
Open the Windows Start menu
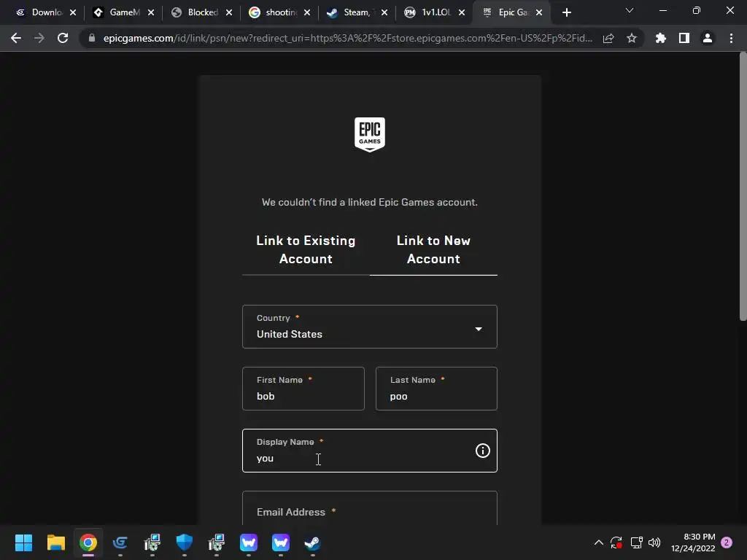[x=23, y=542]
